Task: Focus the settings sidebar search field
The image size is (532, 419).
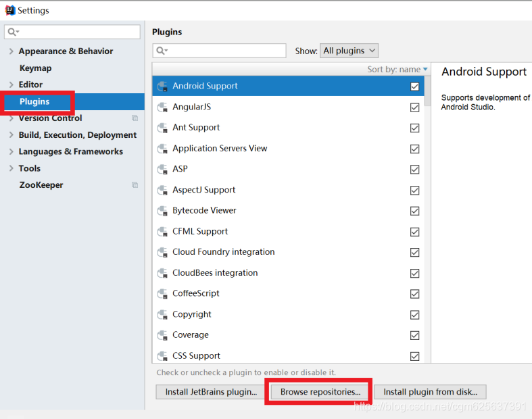Action: (x=72, y=32)
